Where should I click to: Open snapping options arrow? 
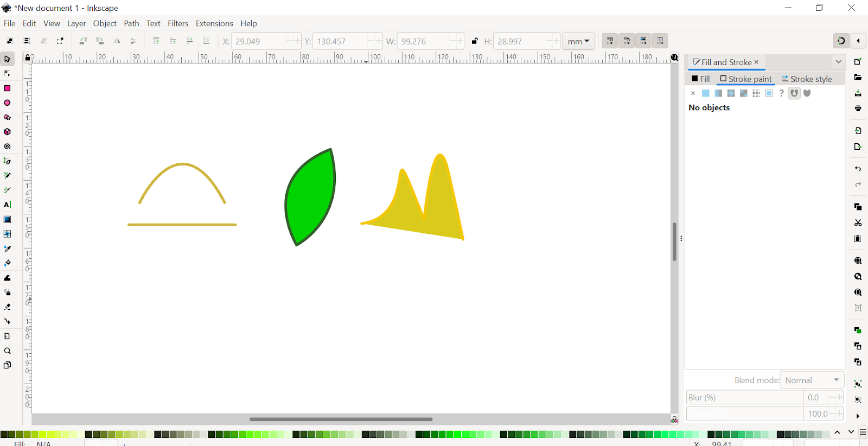(x=858, y=41)
